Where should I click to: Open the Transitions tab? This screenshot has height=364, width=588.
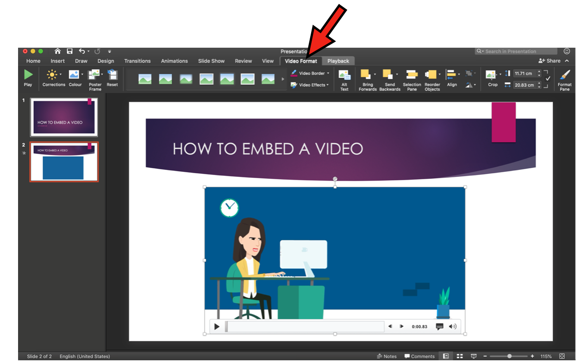coord(137,61)
